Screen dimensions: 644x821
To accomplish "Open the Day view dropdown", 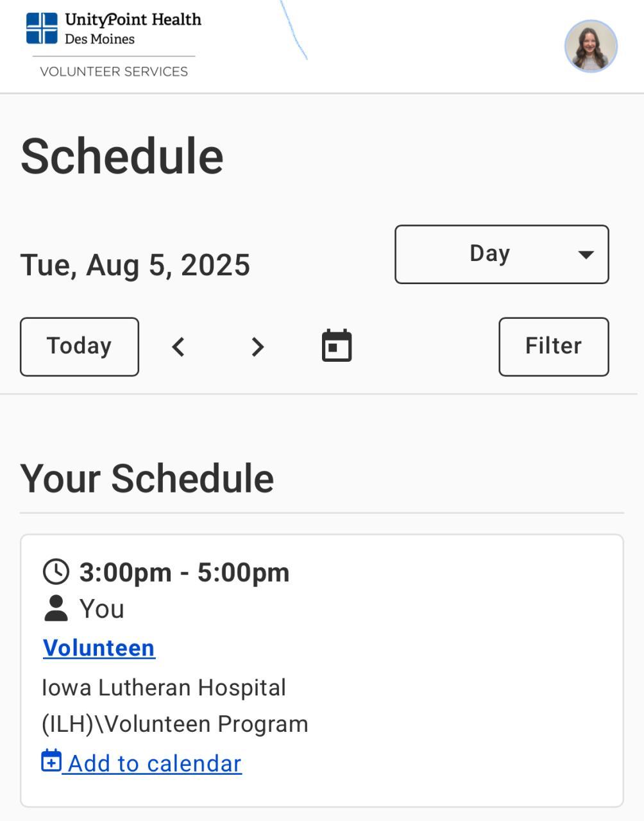I will tap(501, 254).
